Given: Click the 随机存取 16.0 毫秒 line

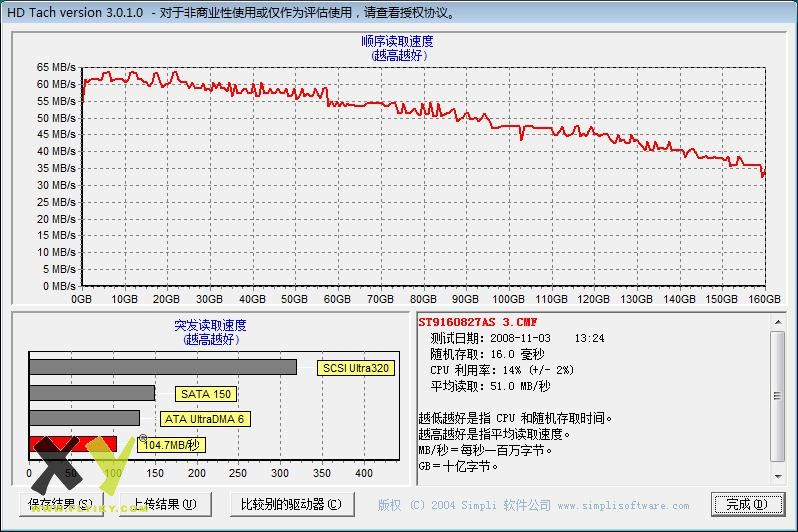Looking at the screenshot, I should (x=487, y=354).
